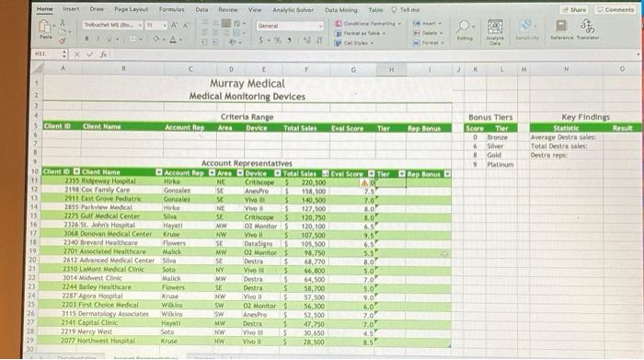This screenshot has width=644, height=360.
Task: Toggle Underline formatting
Action: (109, 40)
